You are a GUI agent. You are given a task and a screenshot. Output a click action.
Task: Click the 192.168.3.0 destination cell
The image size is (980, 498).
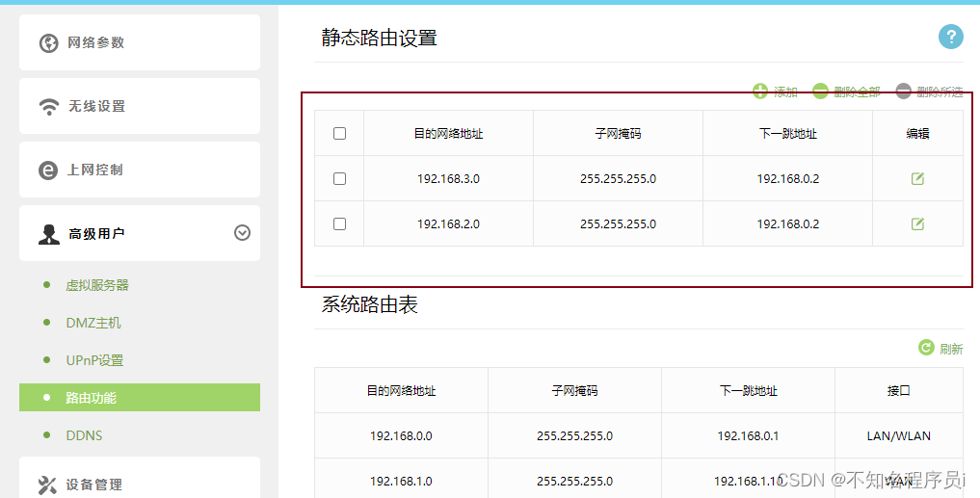[x=448, y=179]
